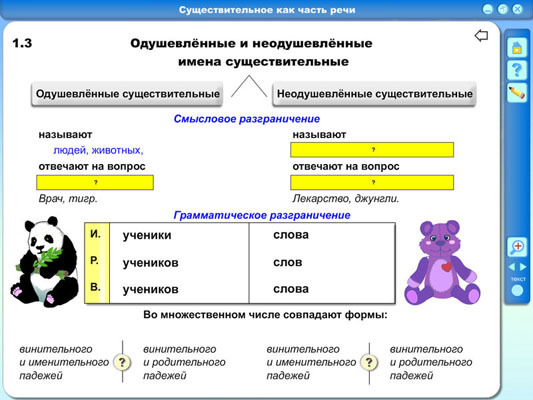
Task: Reveal answer under left 'отвечают на вопрос'
Action: [x=95, y=182]
